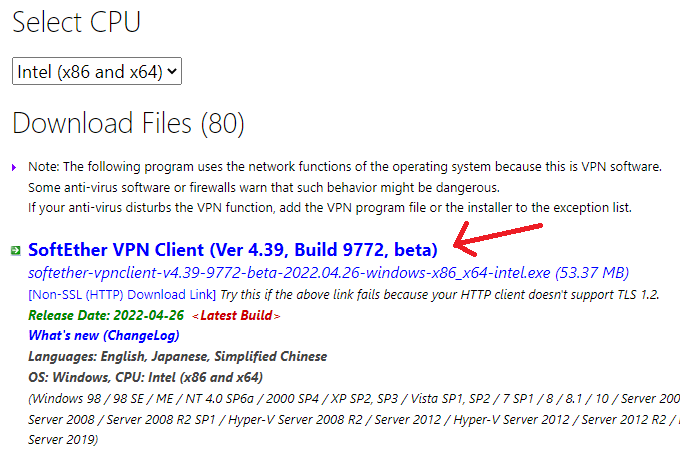Click the red Latest Build label
This screenshot has height=461, width=680.
pos(237,315)
